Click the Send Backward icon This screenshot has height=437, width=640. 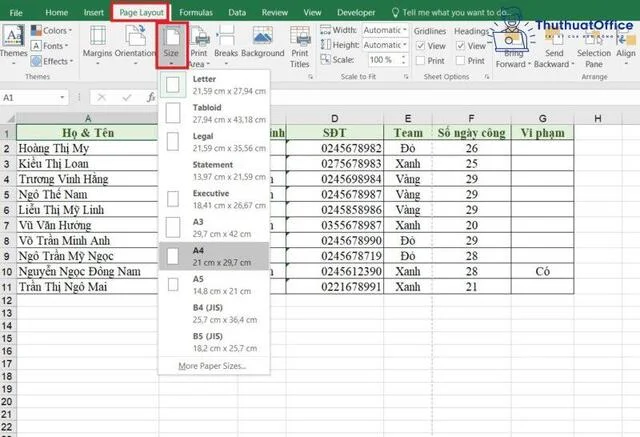tap(554, 39)
